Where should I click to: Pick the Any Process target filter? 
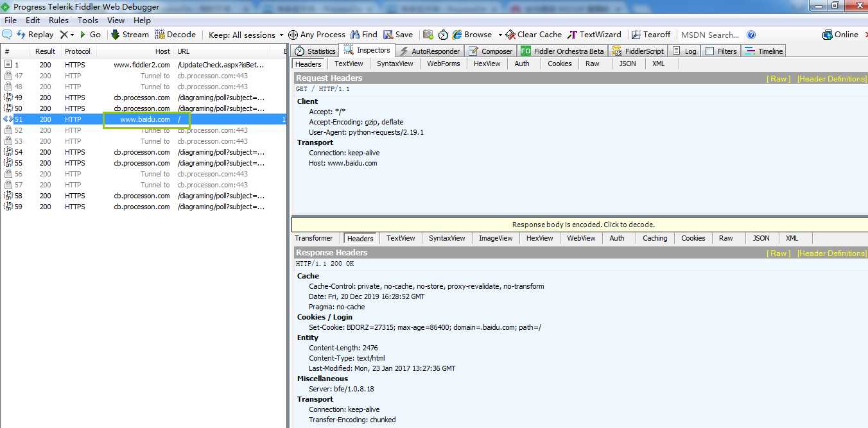pos(317,35)
